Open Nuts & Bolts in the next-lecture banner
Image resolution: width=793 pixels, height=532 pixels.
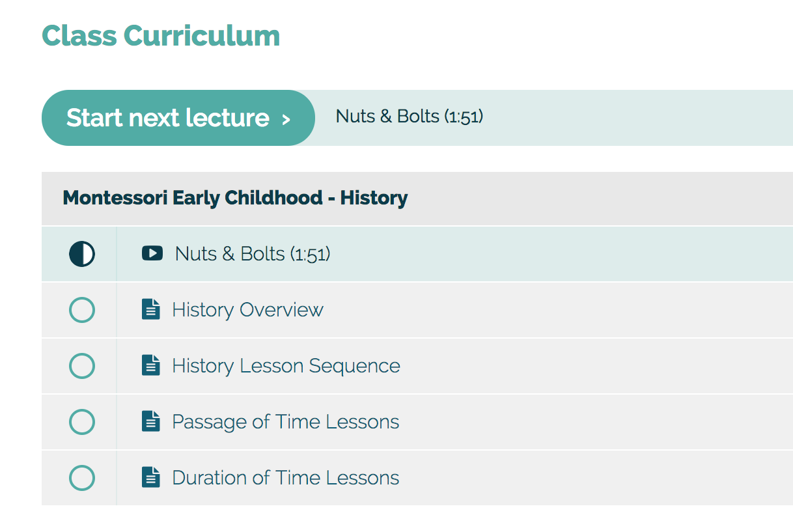coord(410,117)
